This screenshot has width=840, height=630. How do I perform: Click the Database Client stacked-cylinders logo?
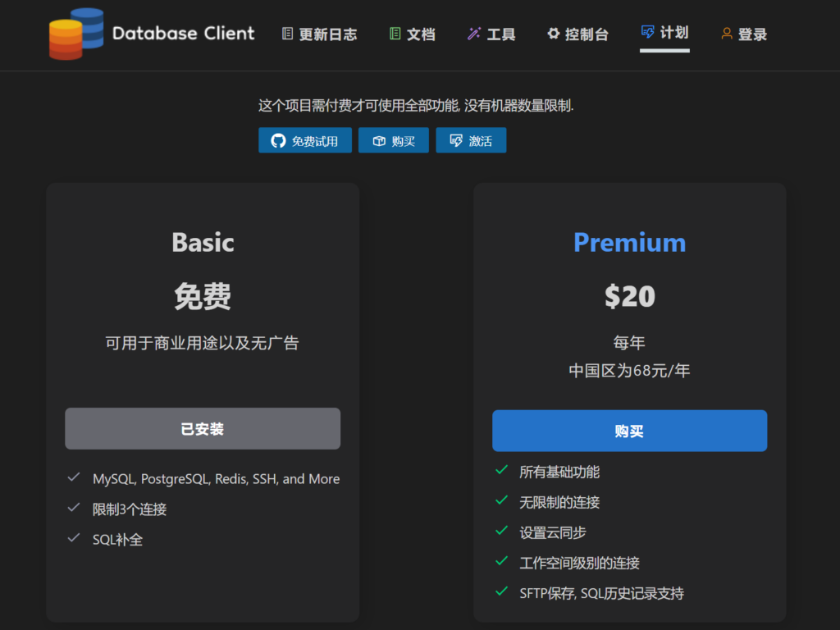click(76, 34)
